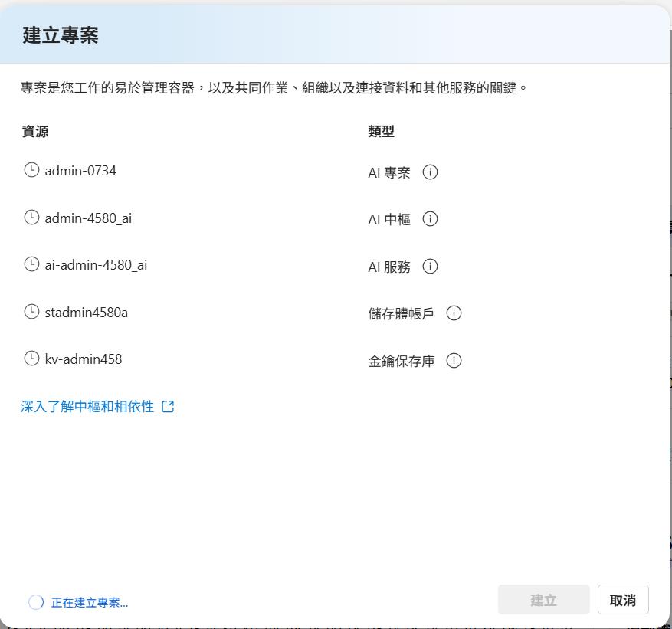Show info for AI 服務 type
This screenshot has width=672, height=629.
[x=431, y=267]
